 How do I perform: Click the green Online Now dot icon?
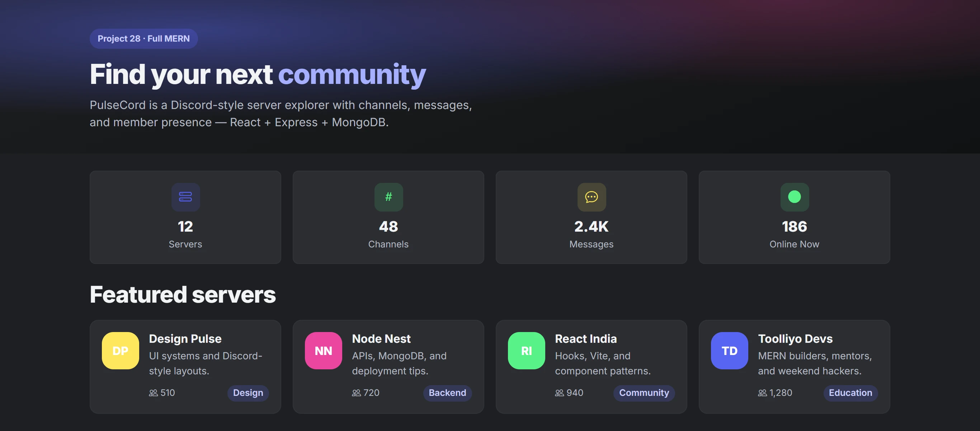pyautogui.click(x=794, y=196)
